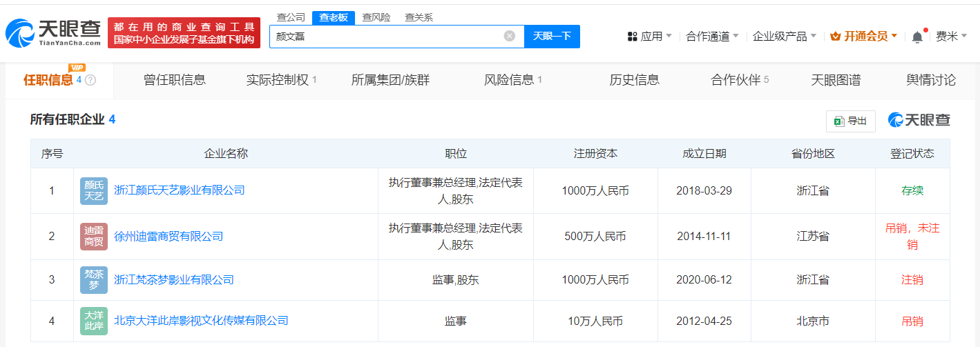Click the 注册资本 column header

(x=595, y=154)
